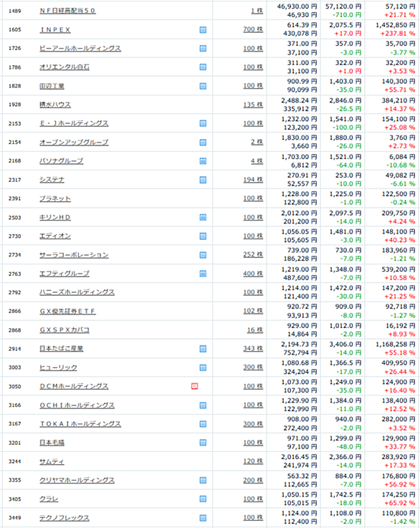The height and width of the screenshot is (528, 420).
Task: Click the 252 株 quantity link
Action: click(x=253, y=254)
